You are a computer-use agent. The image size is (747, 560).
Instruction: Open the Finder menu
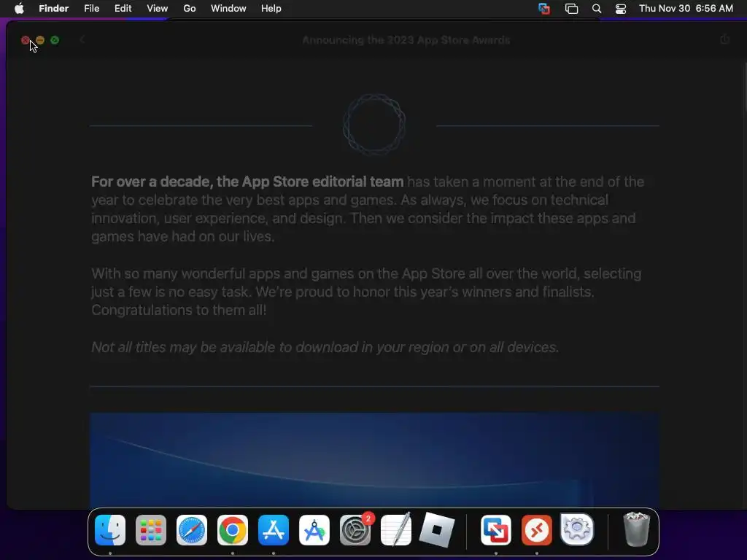pyautogui.click(x=54, y=9)
